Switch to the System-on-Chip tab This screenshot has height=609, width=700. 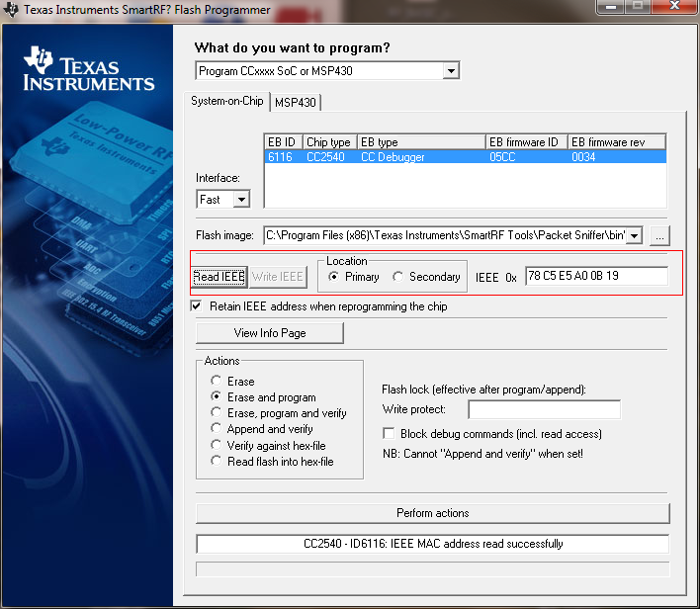[226, 102]
